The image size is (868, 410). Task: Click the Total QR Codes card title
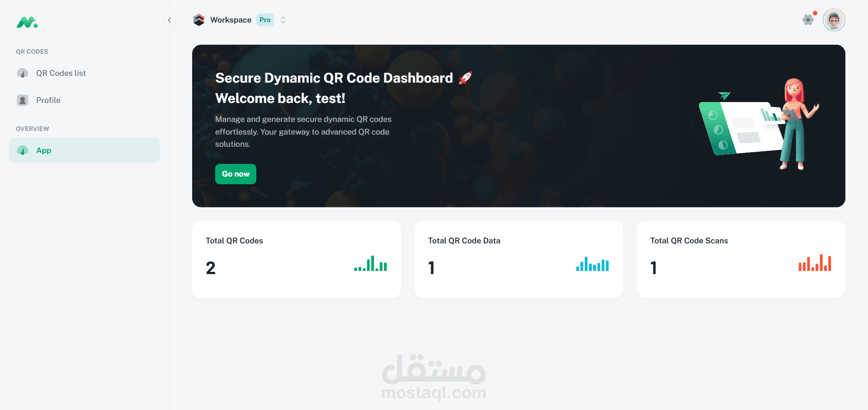pos(234,241)
